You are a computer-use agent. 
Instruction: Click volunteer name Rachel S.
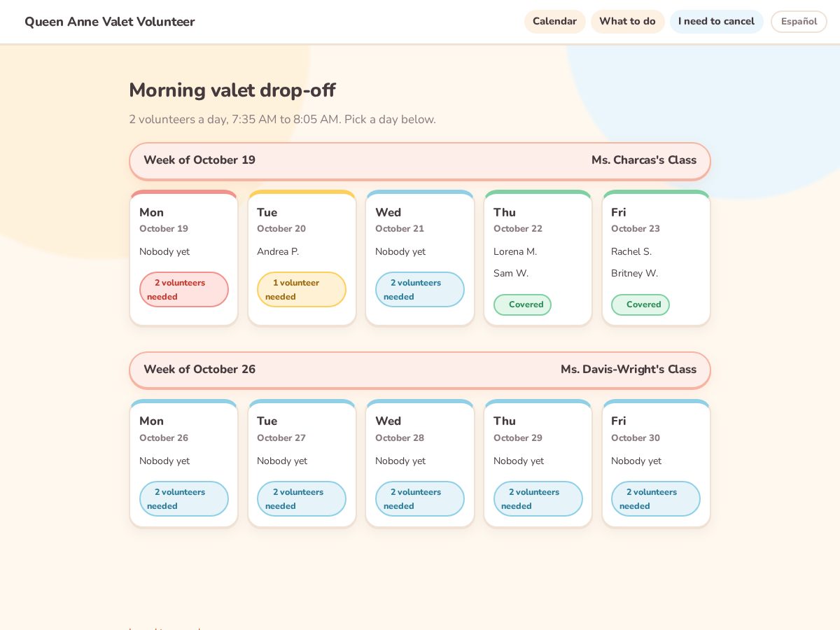(x=631, y=251)
